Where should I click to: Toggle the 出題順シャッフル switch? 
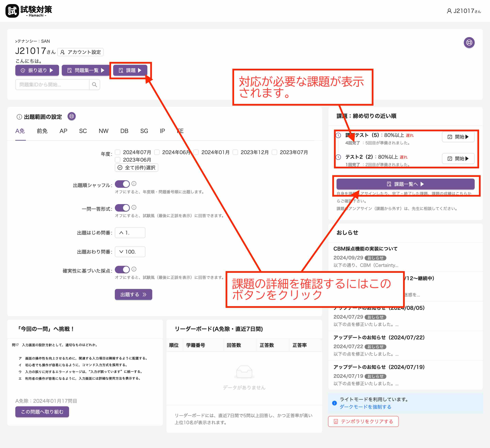[122, 184]
